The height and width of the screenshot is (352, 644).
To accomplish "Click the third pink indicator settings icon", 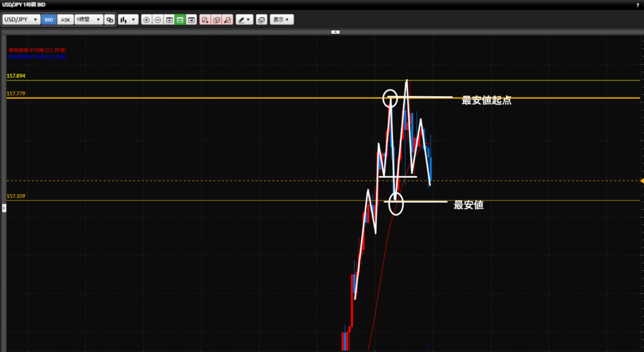I will (x=228, y=19).
